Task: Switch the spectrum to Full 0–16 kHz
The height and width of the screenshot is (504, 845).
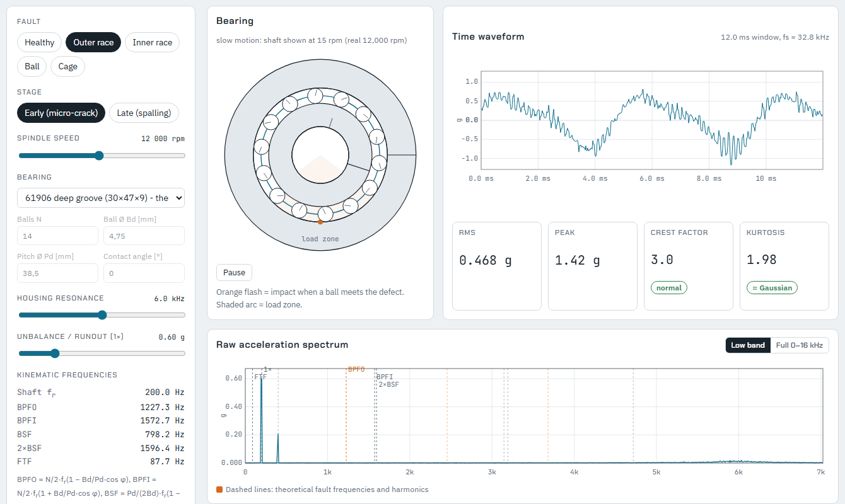Action: tap(800, 345)
